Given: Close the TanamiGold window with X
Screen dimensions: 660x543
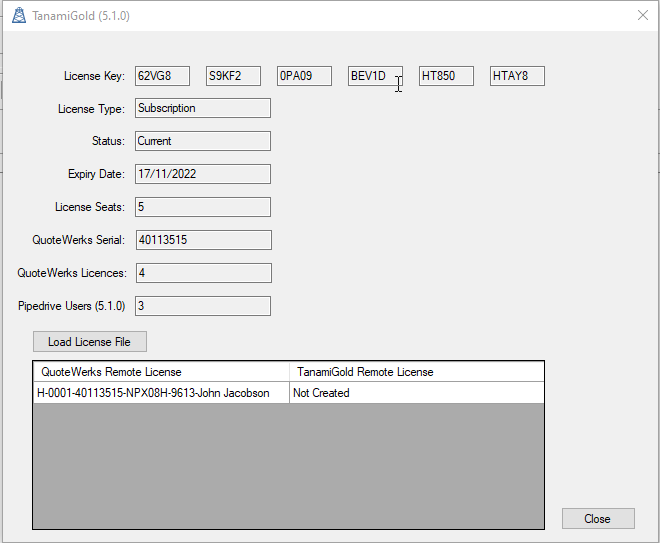Looking at the screenshot, I should [642, 15].
